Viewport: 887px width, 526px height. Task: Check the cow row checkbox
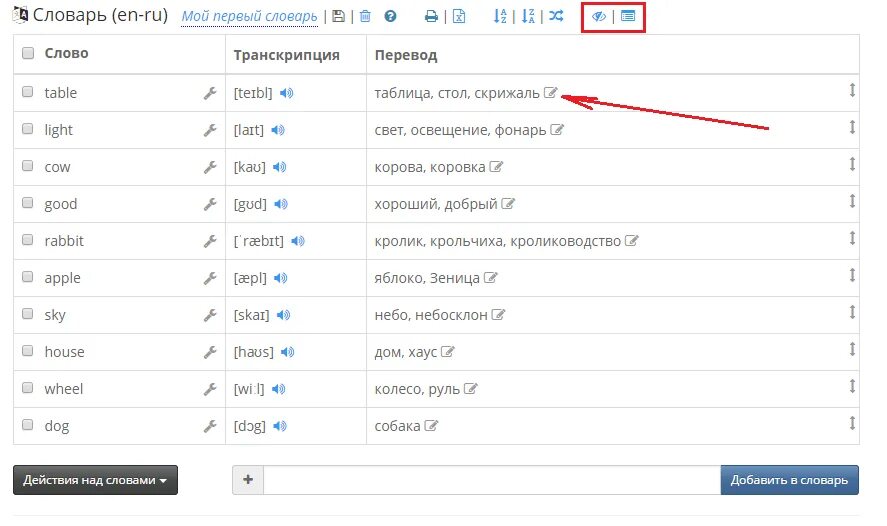(28, 166)
